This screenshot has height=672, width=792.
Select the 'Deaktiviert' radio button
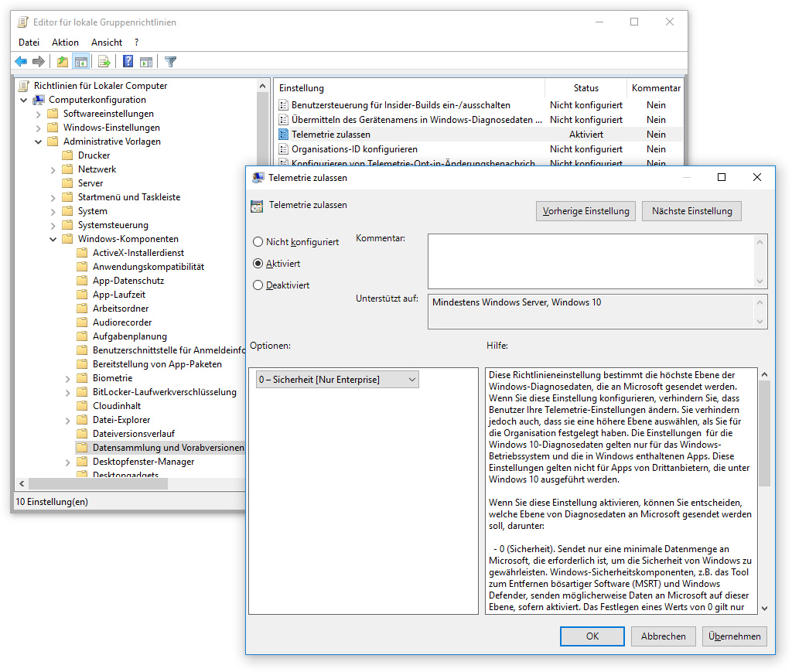tap(258, 285)
